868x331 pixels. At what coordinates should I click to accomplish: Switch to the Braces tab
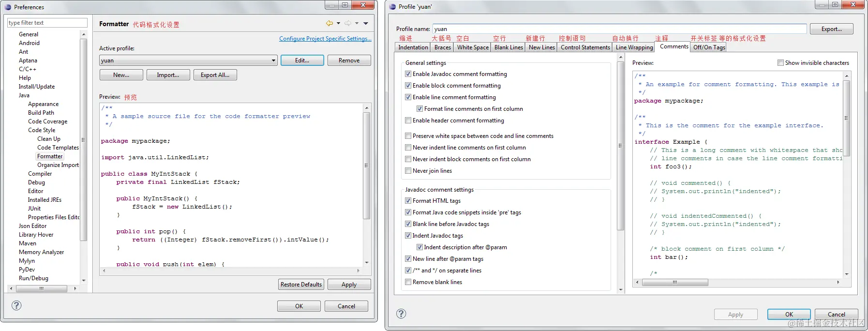[x=443, y=47]
